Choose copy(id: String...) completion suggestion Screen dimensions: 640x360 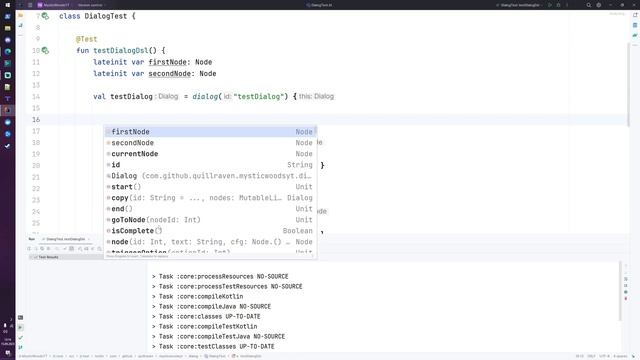[x=210, y=198]
